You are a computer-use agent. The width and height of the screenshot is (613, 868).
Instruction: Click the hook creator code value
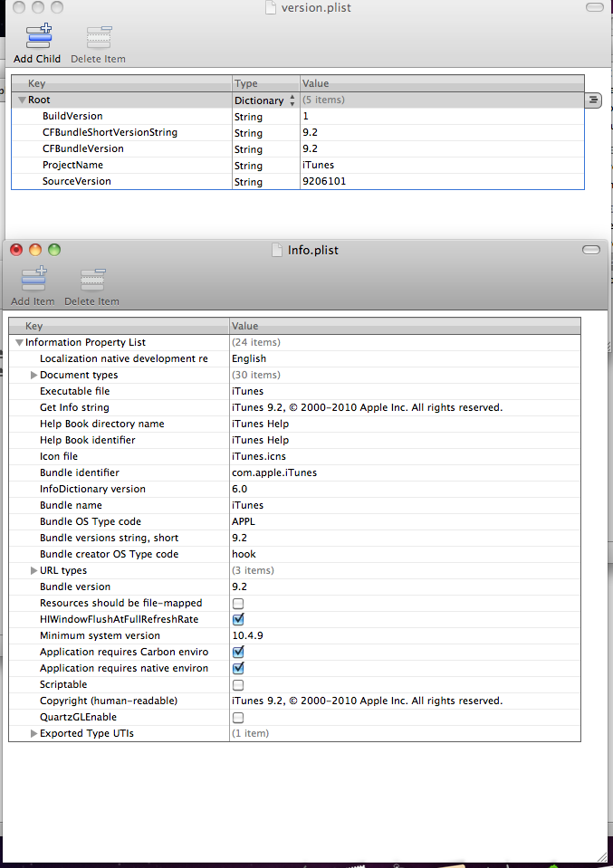[x=244, y=554]
